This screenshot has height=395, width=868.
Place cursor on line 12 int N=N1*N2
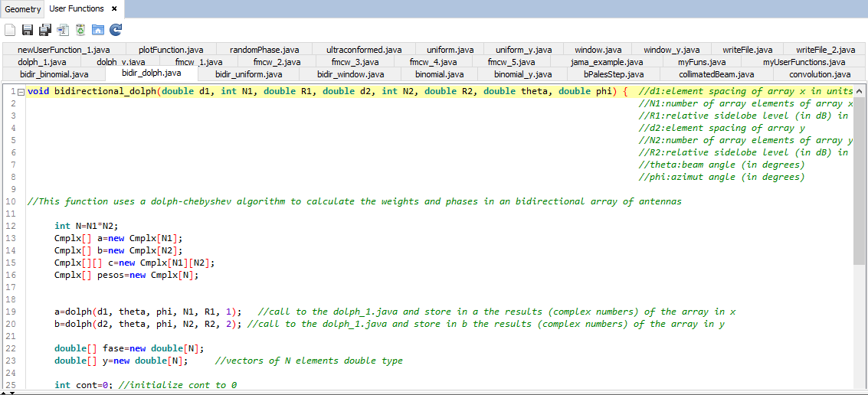coord(87,226)
